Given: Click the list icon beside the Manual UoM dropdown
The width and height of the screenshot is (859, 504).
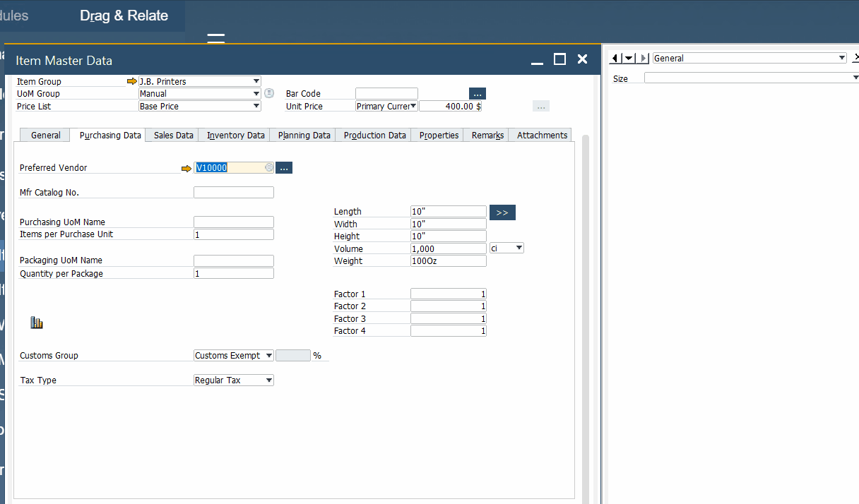Looking at the screenshot, I should [x=268, y=92].
